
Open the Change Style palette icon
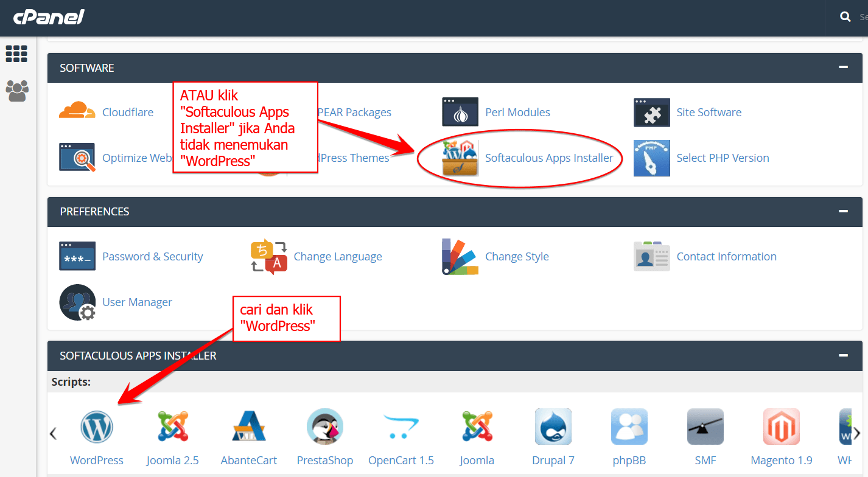point(460,257)
